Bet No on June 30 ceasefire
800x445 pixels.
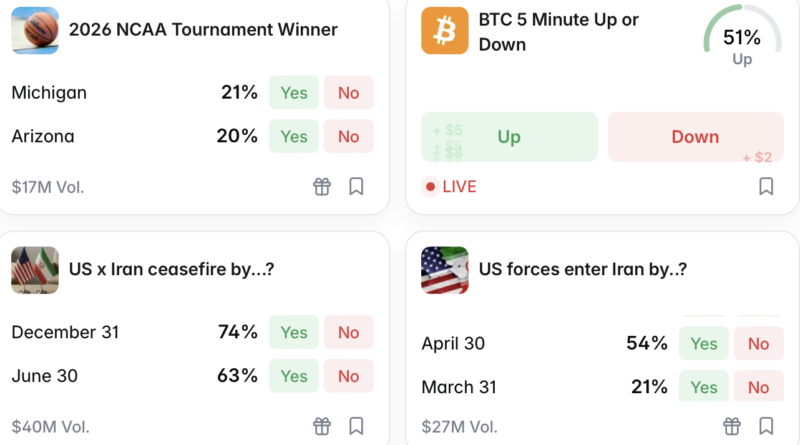point(348,376)
